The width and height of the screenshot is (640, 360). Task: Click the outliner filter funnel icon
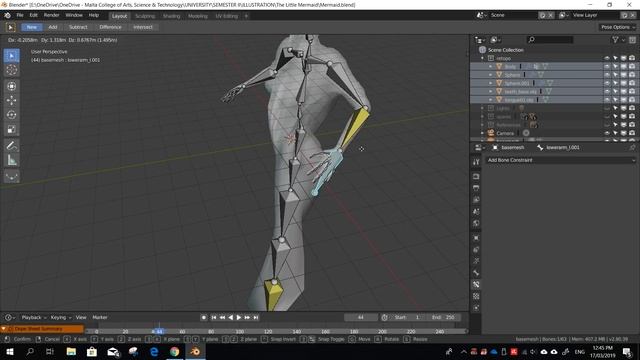click(x=615, y=40)
